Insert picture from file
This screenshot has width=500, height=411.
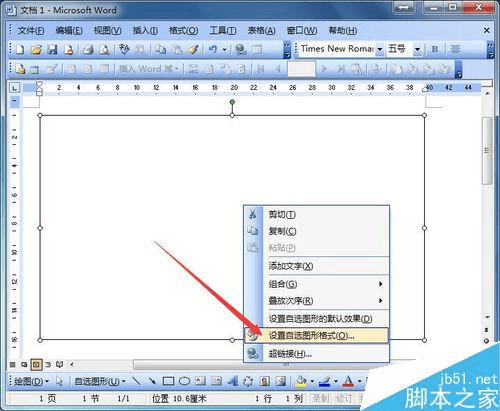coord(281,381)
